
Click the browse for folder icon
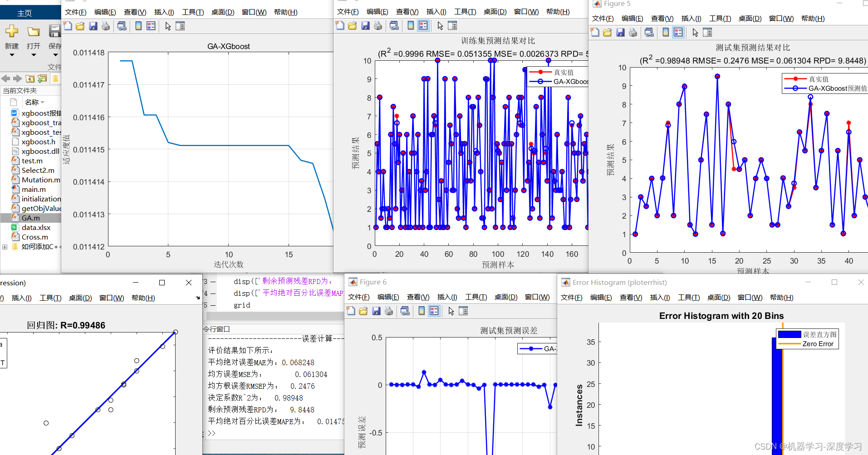point(42,78)
